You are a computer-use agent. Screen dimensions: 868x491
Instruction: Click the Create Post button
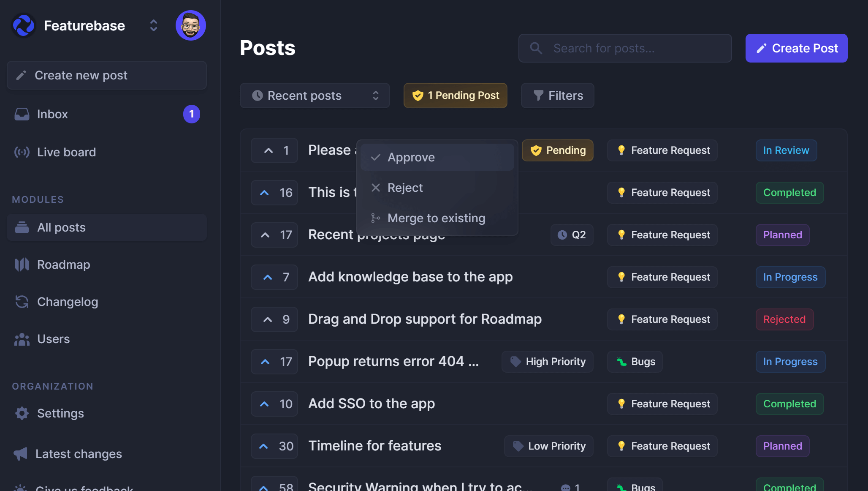point(796,48)
